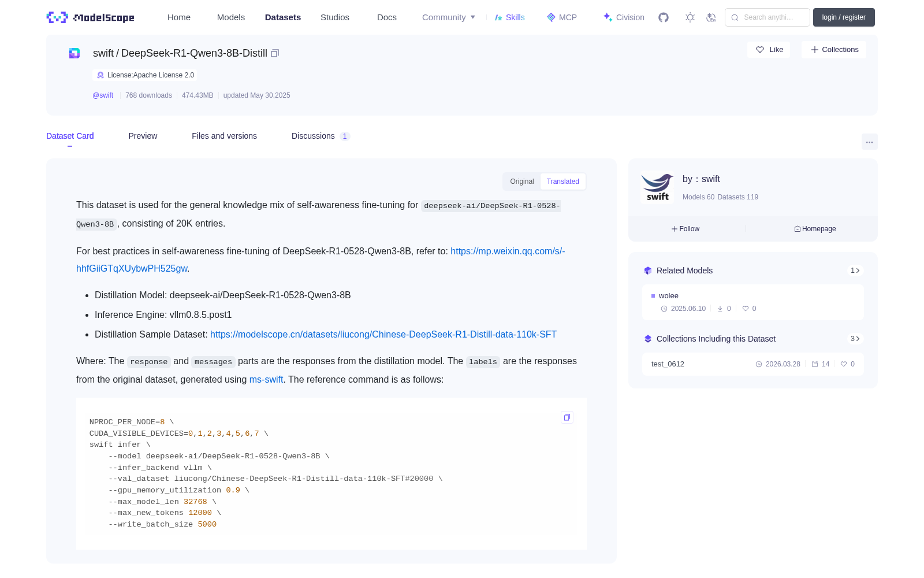This screenshot has width=924, height=578.
Task: Switch to Original text view
Action: click(522, 181)
